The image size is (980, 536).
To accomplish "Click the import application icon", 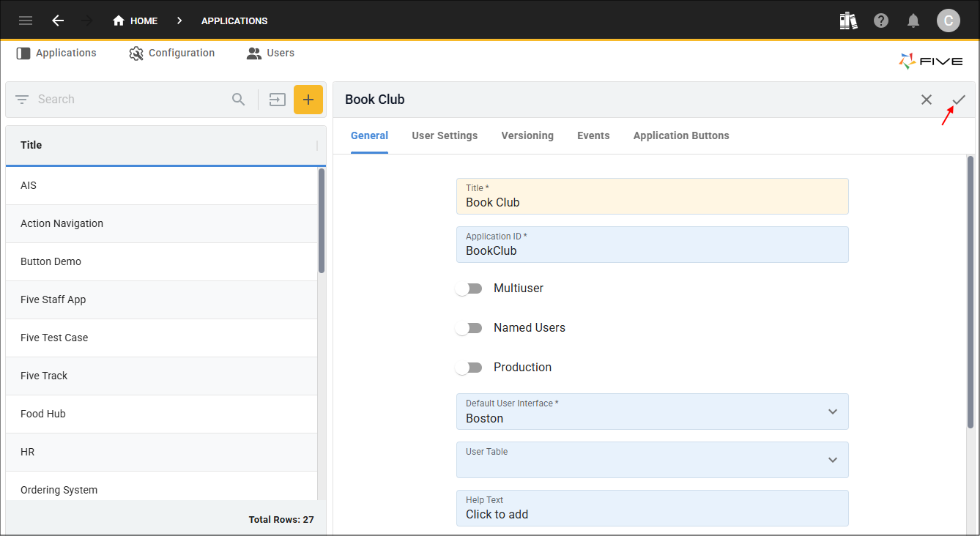I will click(x=277, y=100).
